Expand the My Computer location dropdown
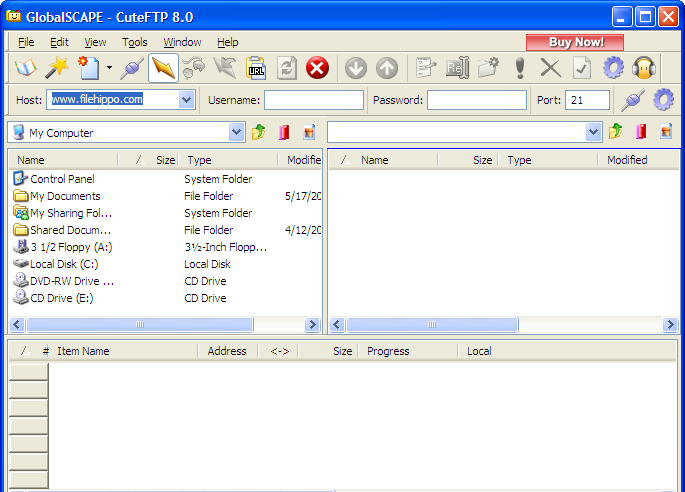The image size is (685, 492). pos(236,132)
